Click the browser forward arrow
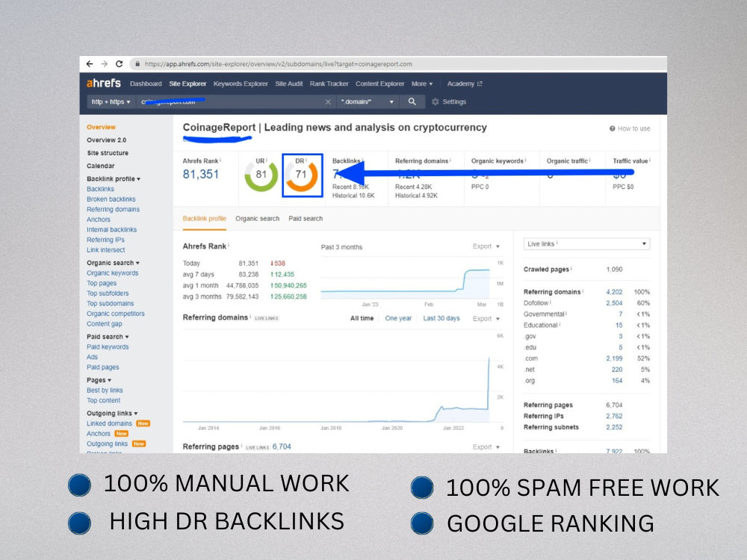 (105, 63)
